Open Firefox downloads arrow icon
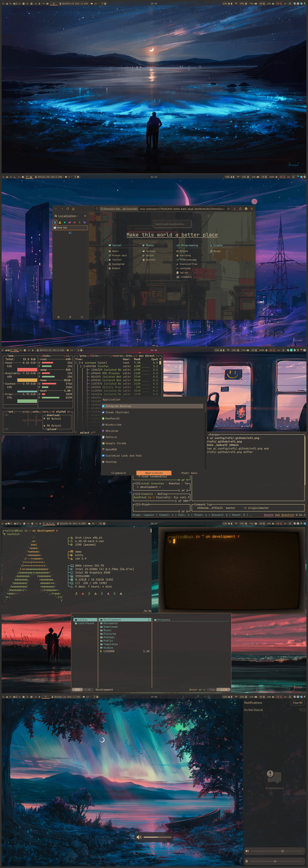Viewport: 308px width, 868px height. [x=235, y=209]
